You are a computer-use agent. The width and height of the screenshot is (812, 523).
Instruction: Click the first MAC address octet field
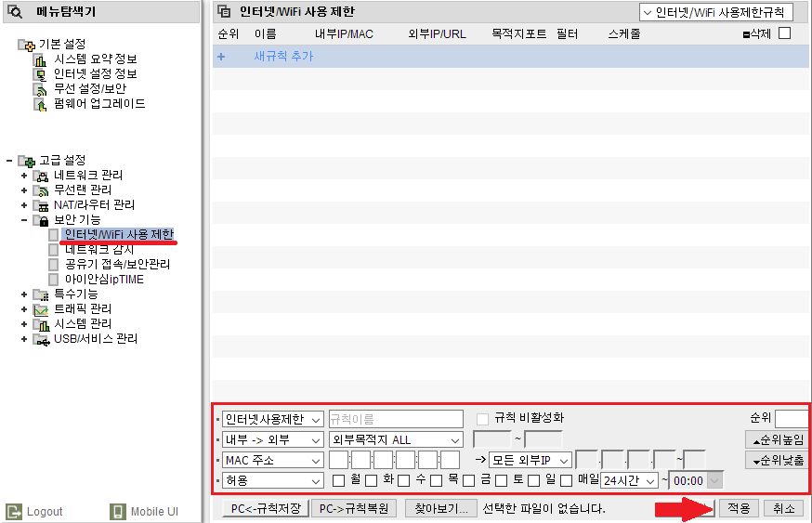click(x=339, y=460)
